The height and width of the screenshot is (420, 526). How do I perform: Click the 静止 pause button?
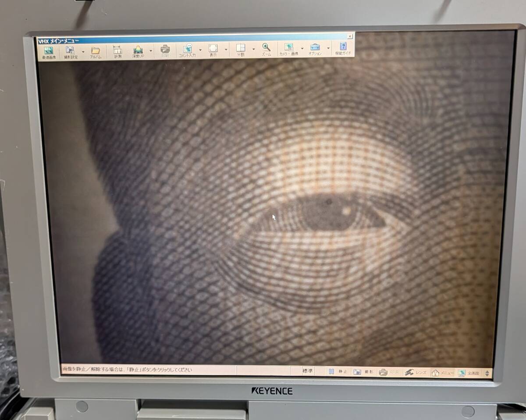[338, 371]
